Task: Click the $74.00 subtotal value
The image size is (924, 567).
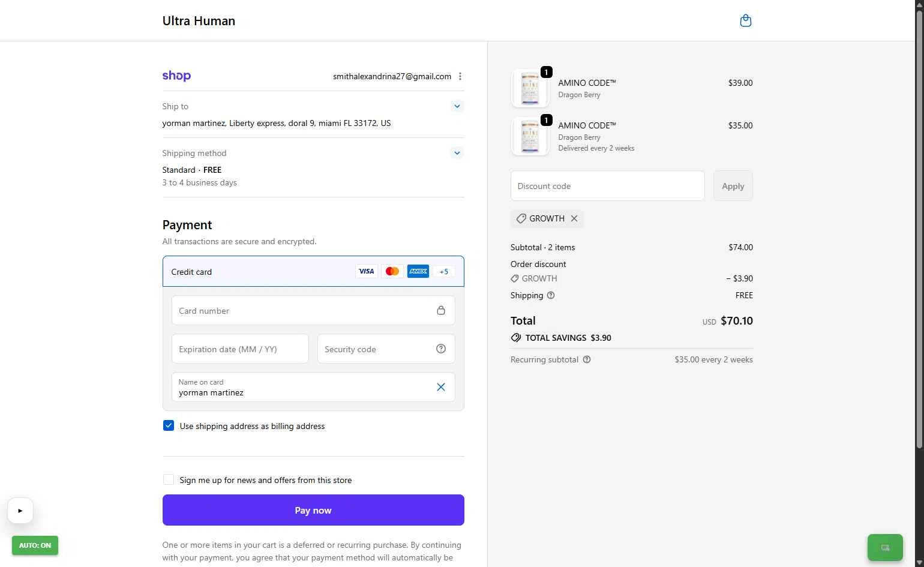Action: (x=740, y=247)
